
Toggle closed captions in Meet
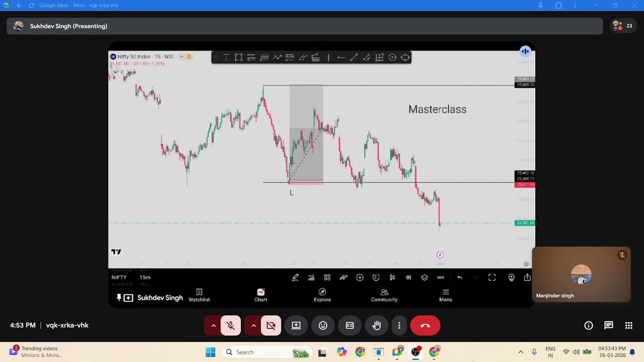(x=350, y=326)
